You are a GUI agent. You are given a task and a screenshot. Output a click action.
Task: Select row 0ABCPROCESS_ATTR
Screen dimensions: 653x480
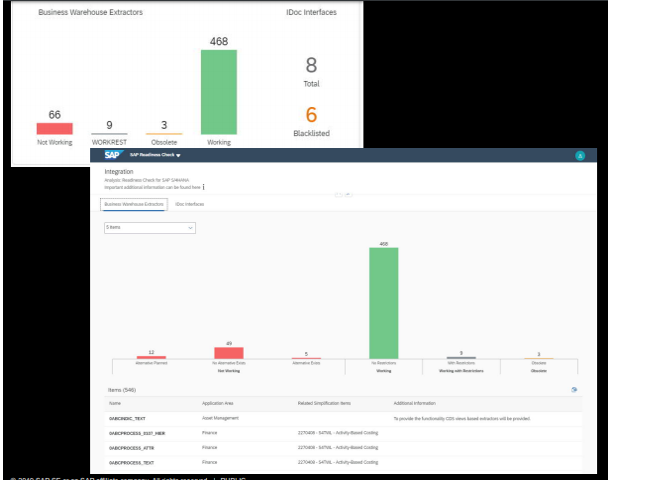pyautogui.click(x=343, y=448)
